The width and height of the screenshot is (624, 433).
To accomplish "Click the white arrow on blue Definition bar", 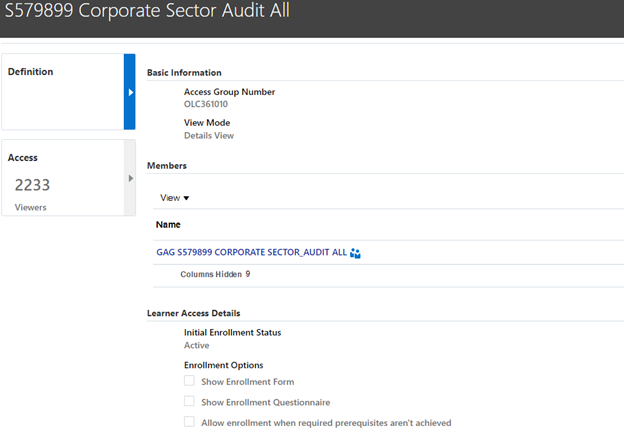I will tap(131, 92).
